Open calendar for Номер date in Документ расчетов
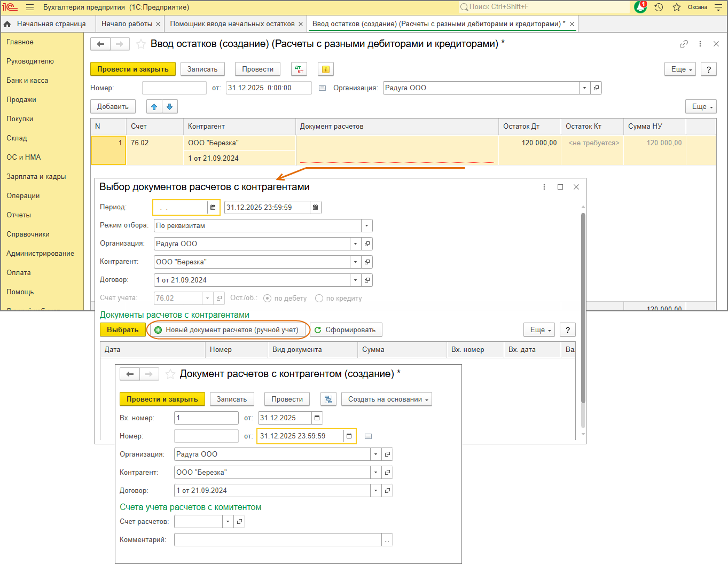This screenshot has width=728, height=565. point(349,436)
